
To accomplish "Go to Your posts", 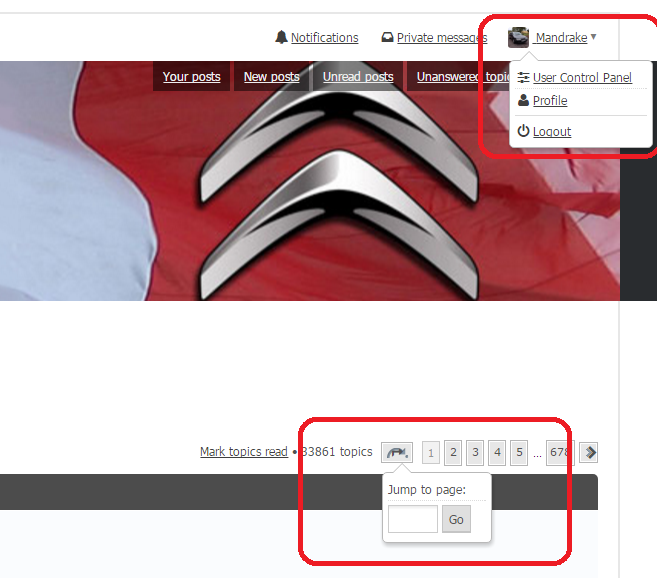I will pyautogui.click(x=191, y=76).
